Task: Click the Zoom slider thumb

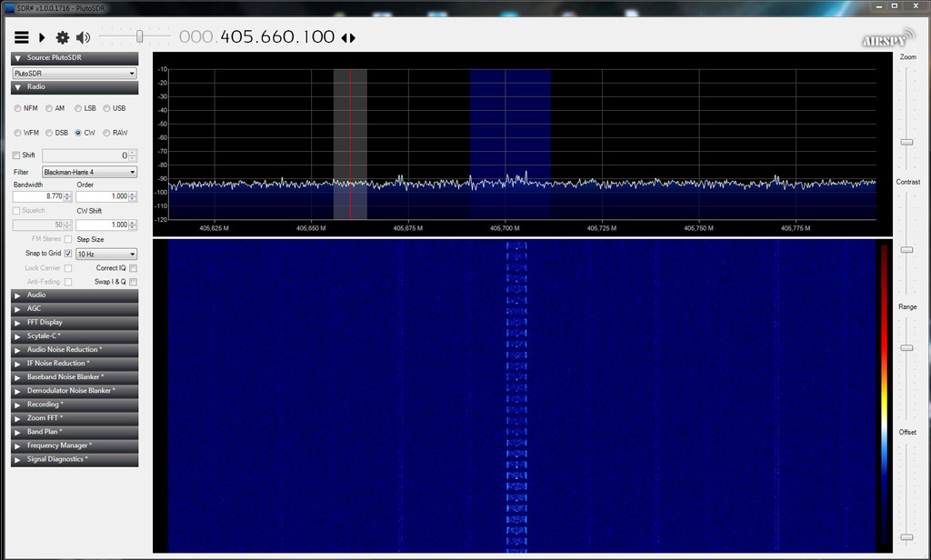Action: click(906, 142)
